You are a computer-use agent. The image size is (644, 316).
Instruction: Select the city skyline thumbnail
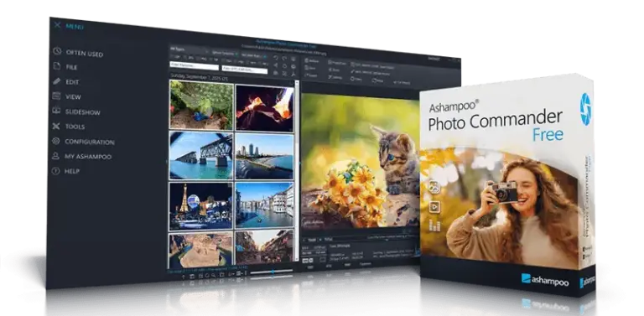[x=264, y=156]
